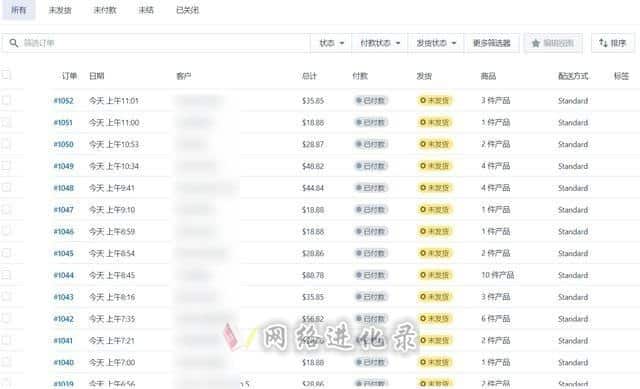Select checkbox for order #1042
The width and height of the screenshot is (640, 389).
tap(6, 318)
